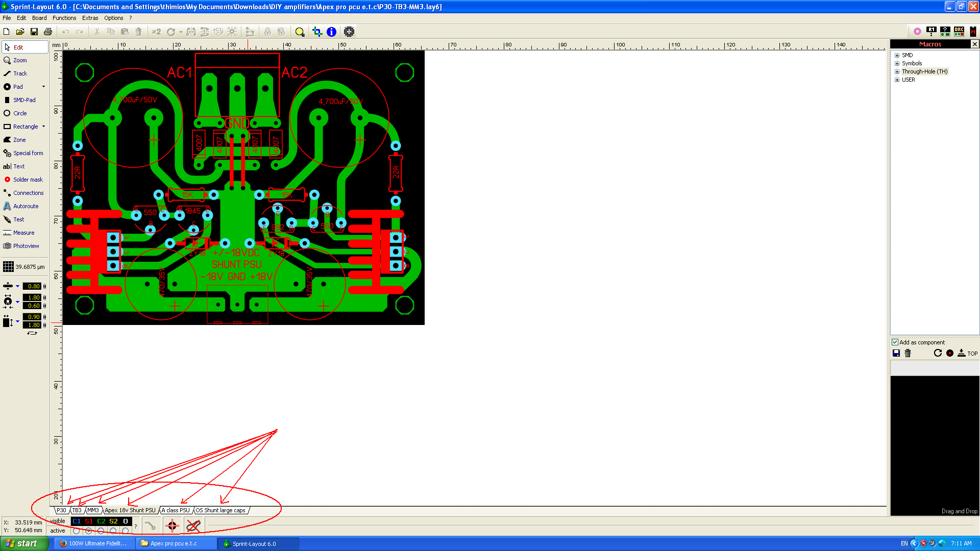980x551 pixels.
Task: Open the R1 component panel icon
Action: point(932,32)
